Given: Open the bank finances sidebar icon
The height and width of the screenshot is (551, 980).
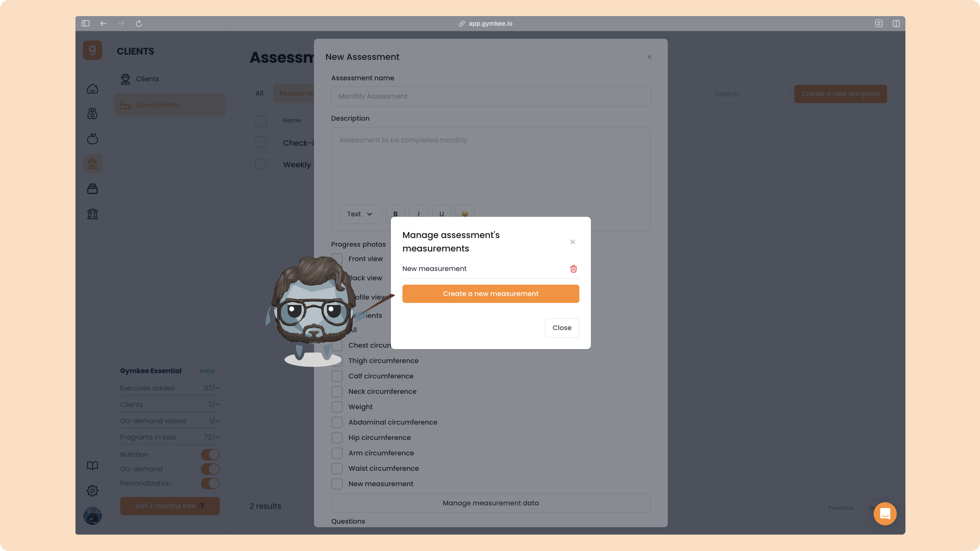Looking at the screenshot, I should [92, 213].
